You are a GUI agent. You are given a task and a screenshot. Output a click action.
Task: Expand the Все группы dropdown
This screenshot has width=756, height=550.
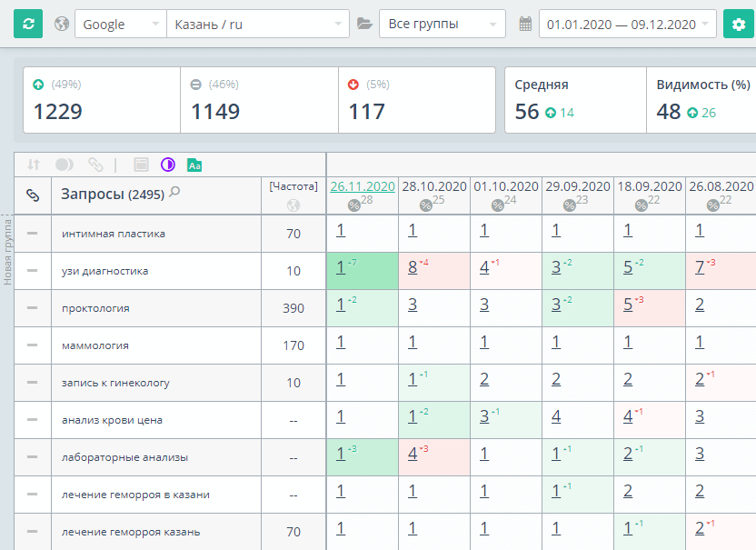(443, 24)
